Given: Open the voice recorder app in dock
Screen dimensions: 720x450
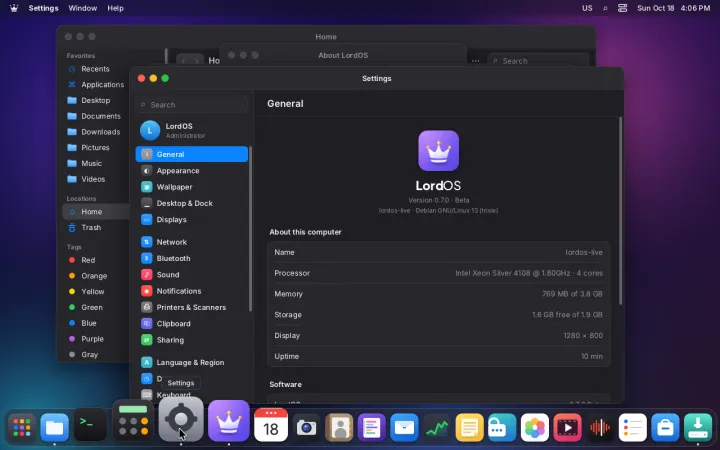Looking at the screenshot, I should coord(600,428).
